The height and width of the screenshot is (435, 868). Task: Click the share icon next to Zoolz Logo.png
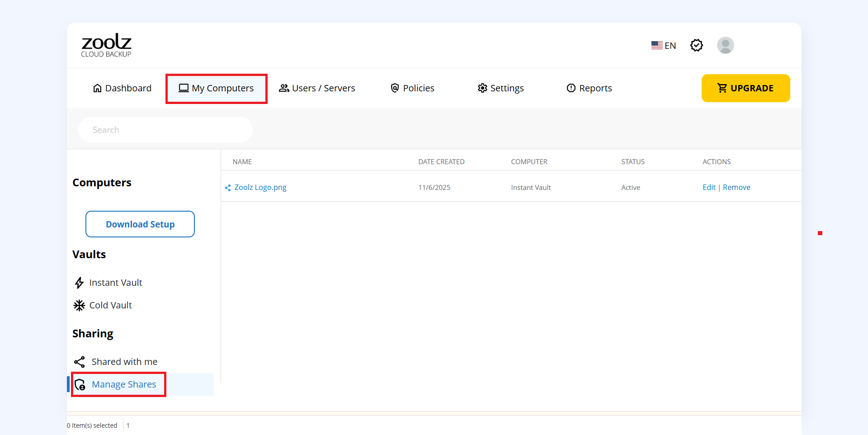(228, 187)
